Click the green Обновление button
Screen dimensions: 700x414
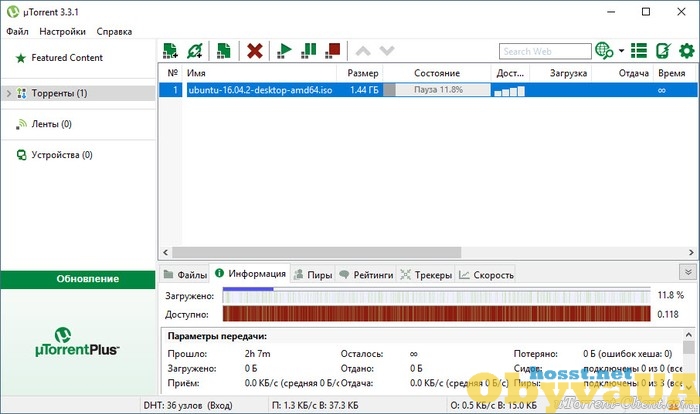pyautogui.click(x=78, y=279)
